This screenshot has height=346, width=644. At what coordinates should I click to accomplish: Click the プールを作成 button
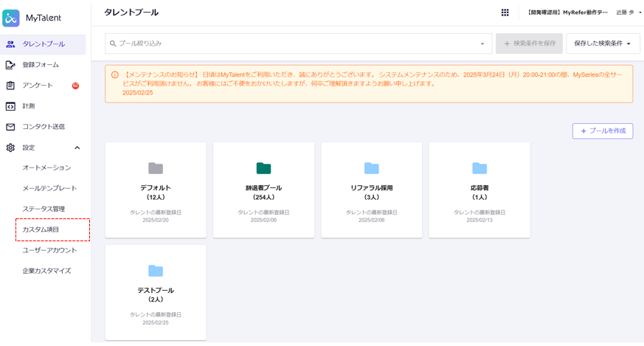(x=602, y=131)
